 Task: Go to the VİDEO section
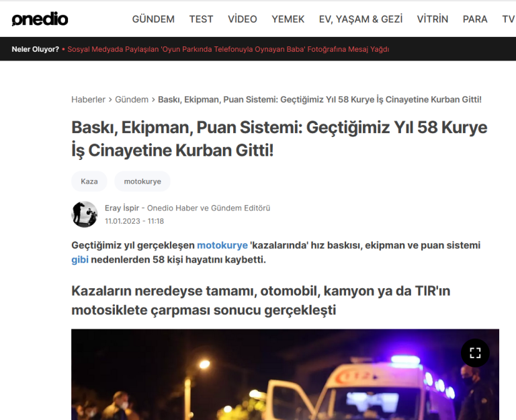pos(242,19)
